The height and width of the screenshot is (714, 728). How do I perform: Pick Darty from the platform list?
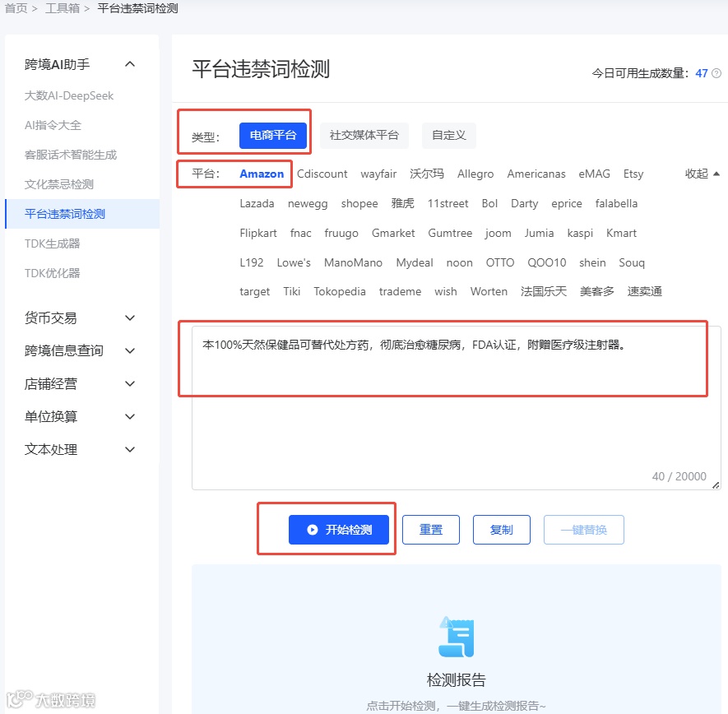tap(524, 204)
